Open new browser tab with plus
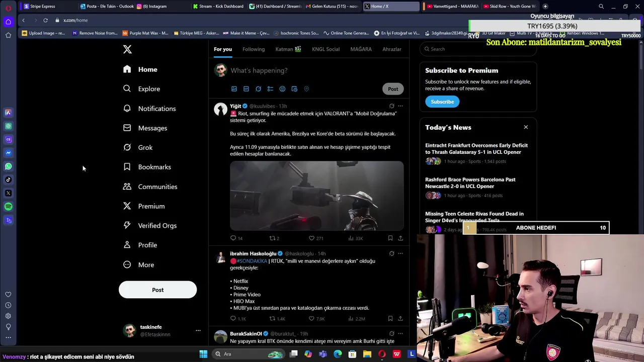The height and width of the screenshot is (362, 644). pos(545,7)
